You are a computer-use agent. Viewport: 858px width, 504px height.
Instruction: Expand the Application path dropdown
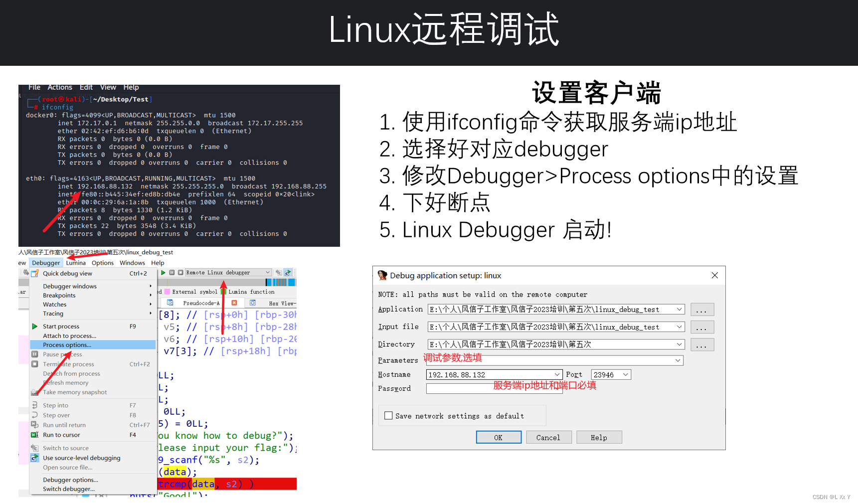pyautogui.click(x=679, y=309)
